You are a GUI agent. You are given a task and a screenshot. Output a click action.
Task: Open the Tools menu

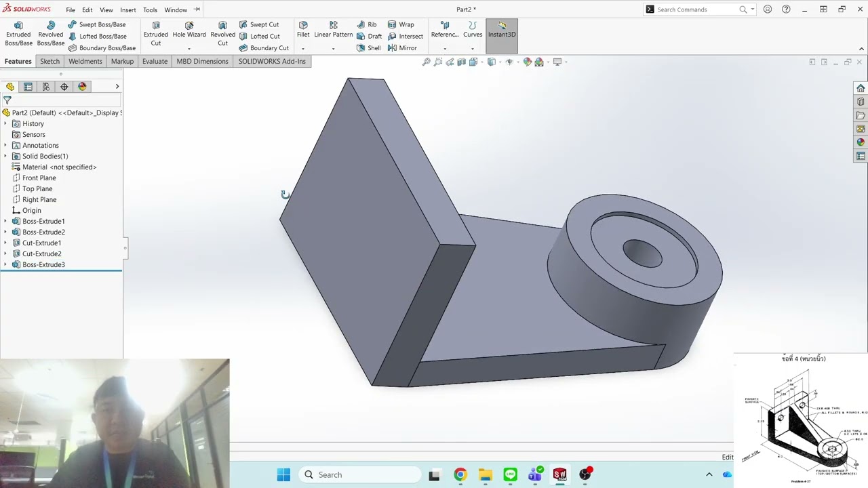[151, 10]
